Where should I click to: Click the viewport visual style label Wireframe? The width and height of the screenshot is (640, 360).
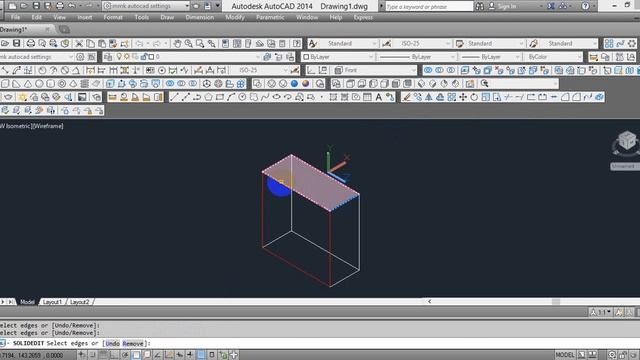pos(48,126)
